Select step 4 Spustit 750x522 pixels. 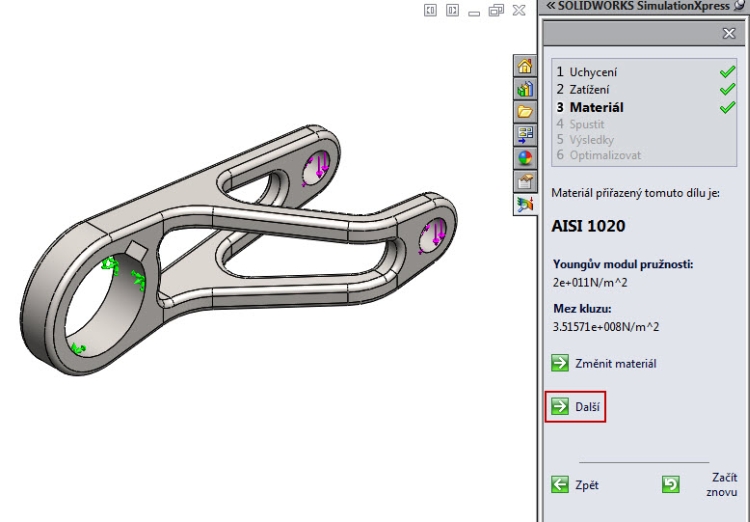(580, 124)
